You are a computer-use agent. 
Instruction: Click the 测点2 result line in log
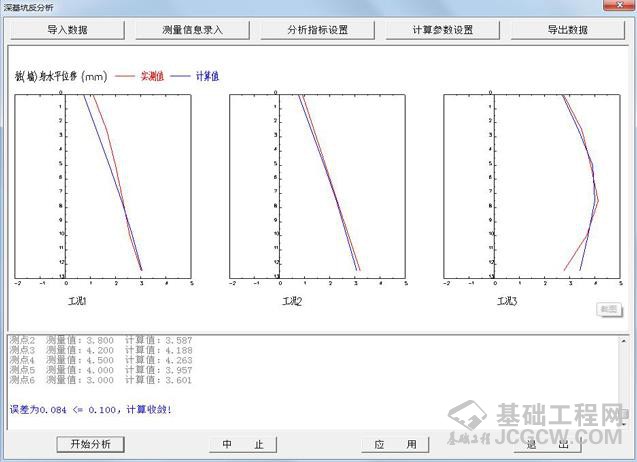(98, 341)
